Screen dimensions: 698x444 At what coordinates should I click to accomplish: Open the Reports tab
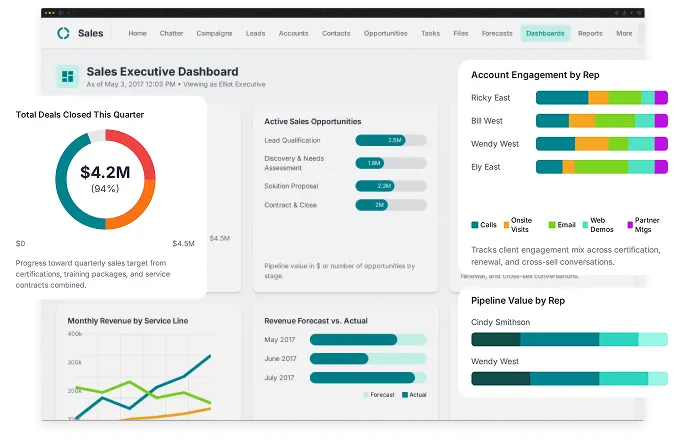(590, 33)
